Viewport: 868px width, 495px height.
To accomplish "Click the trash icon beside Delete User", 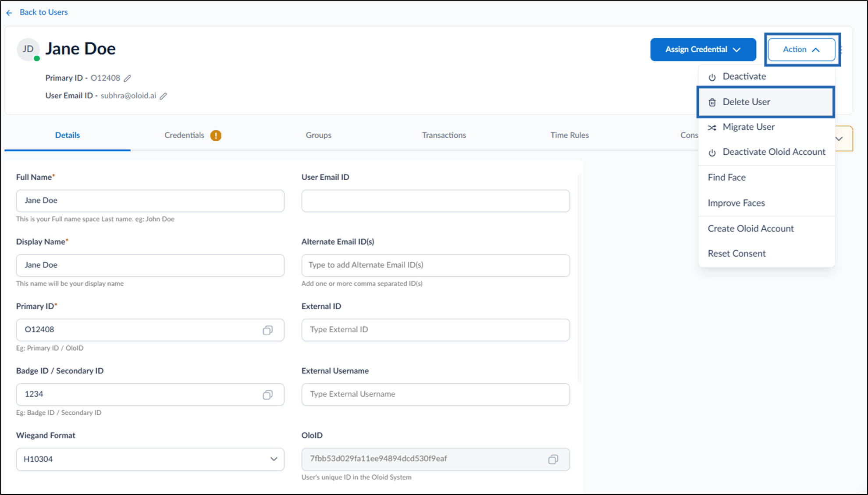I will tap(712, 102).
